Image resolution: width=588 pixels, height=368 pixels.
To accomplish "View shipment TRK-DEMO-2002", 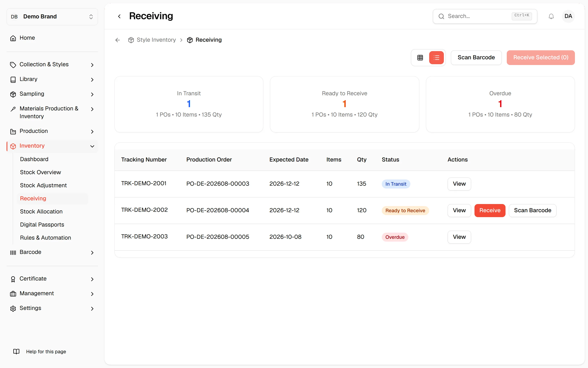I will pyautogui.click(x=459, y=210).
